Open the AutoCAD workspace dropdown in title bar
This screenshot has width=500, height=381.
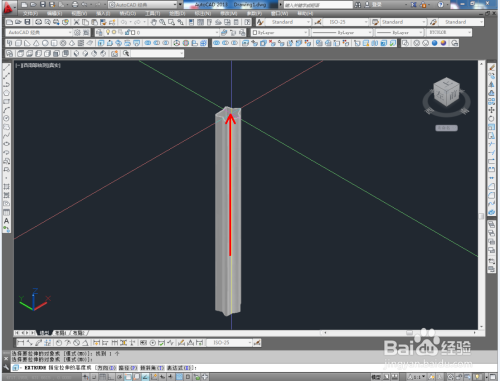(143, 5)
